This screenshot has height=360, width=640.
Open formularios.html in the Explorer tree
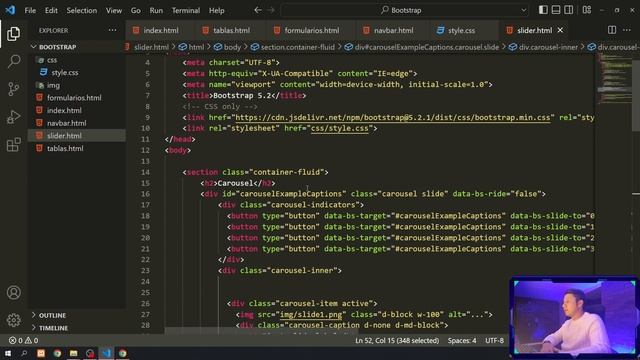tap(74, 98)
